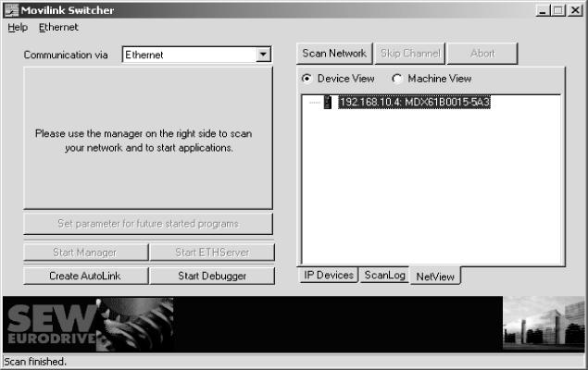Viewport: 588px width, 370px height.
Task: Click Set parameter for future started programs
Action: click(x=148, y=224)
